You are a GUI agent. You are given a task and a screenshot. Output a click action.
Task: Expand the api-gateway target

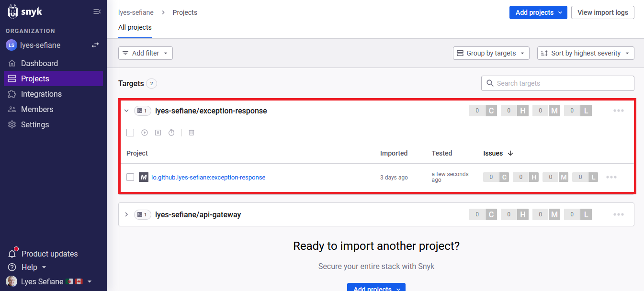pos(126,214)
